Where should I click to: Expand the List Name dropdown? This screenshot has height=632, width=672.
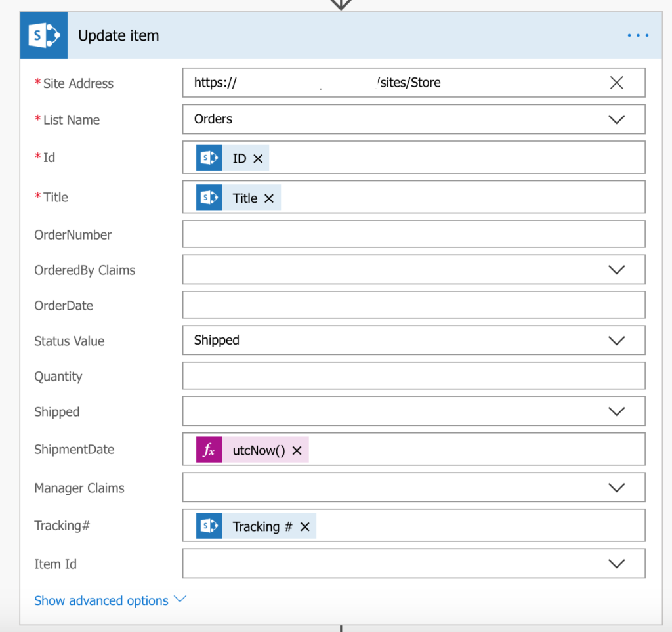(616, 119)
